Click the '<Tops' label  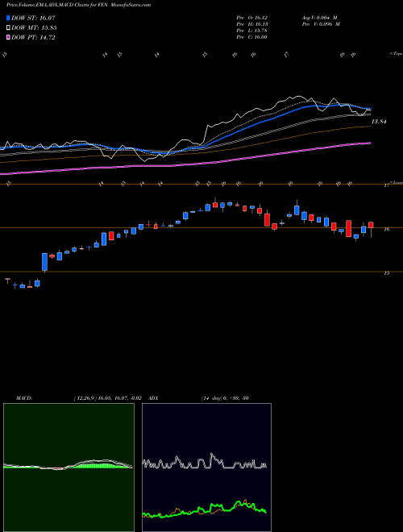396,54
